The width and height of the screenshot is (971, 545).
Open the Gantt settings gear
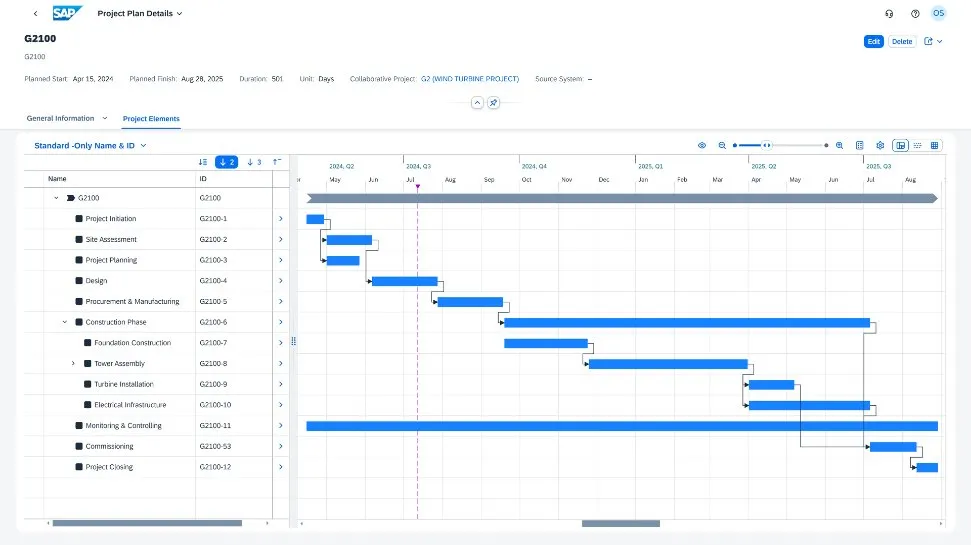pos(880,146)
